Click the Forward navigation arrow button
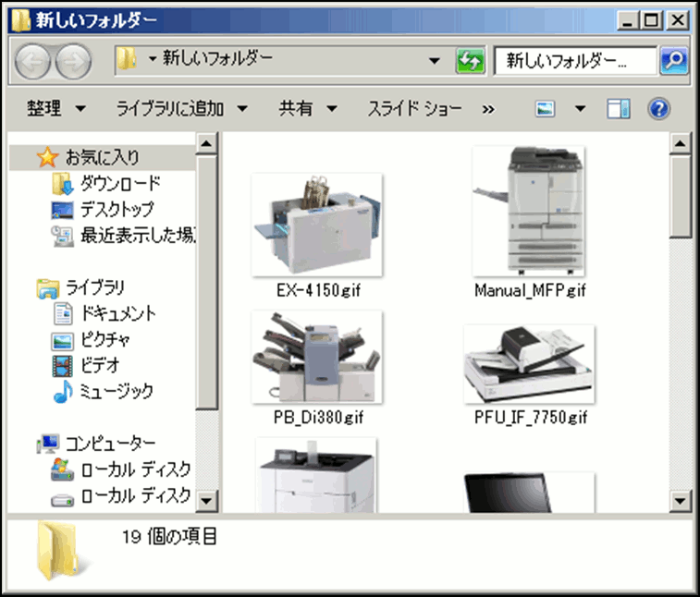 tap(73, 62)
